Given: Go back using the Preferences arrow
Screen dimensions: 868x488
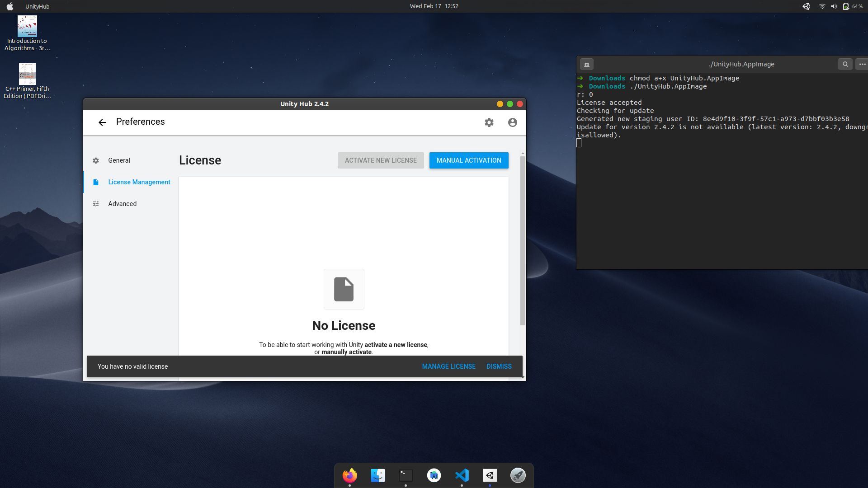Looking at the screenshot, I should coord(102,122).
